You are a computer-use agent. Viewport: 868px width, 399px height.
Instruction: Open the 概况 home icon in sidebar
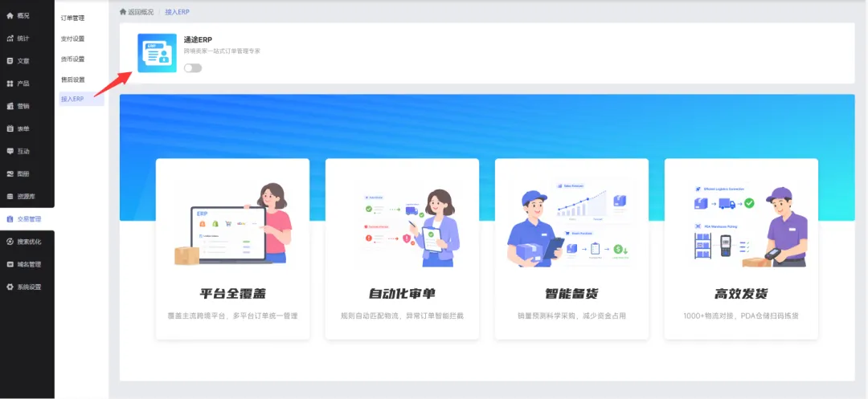[x=10, y=15]
